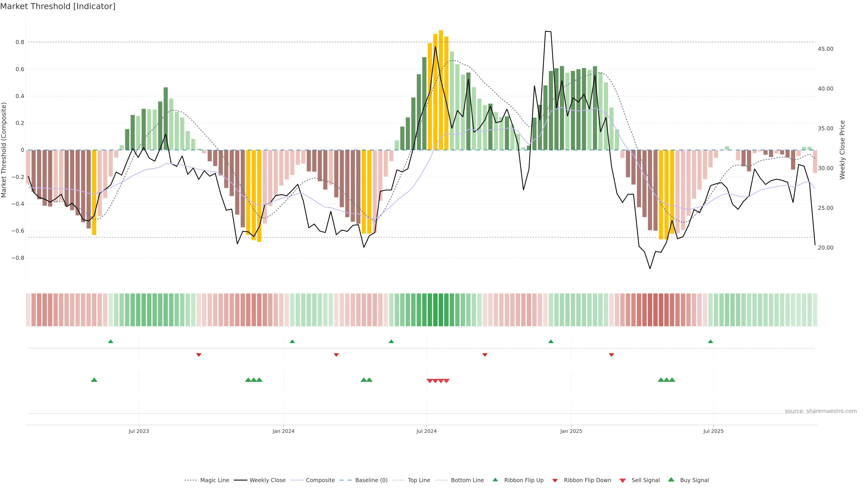Image resolution: width=868 pixels, height=488 pixels.
Task: Click the Weekly Close Price axis title
Action: tap(842, 150)
